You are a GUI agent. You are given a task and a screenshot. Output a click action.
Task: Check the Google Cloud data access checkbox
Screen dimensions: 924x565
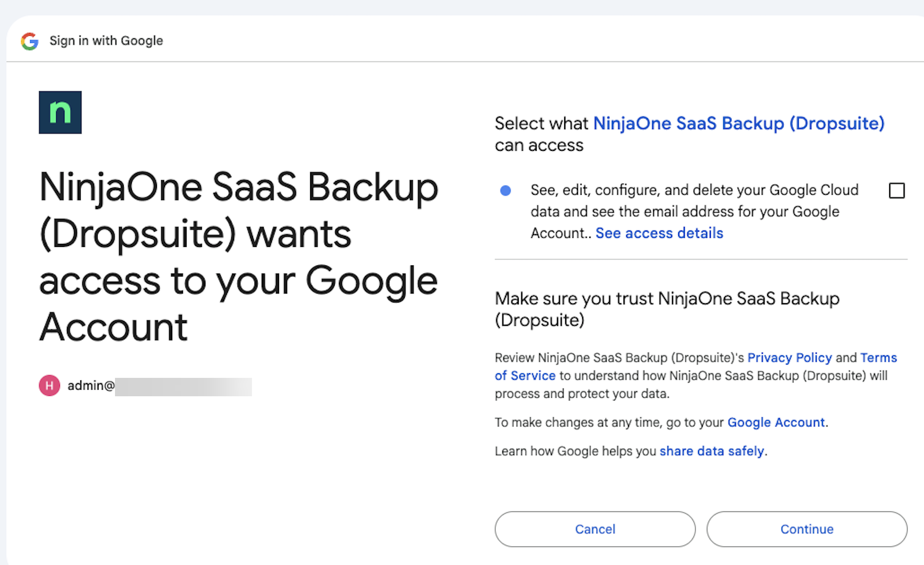(x=897, y=191)
